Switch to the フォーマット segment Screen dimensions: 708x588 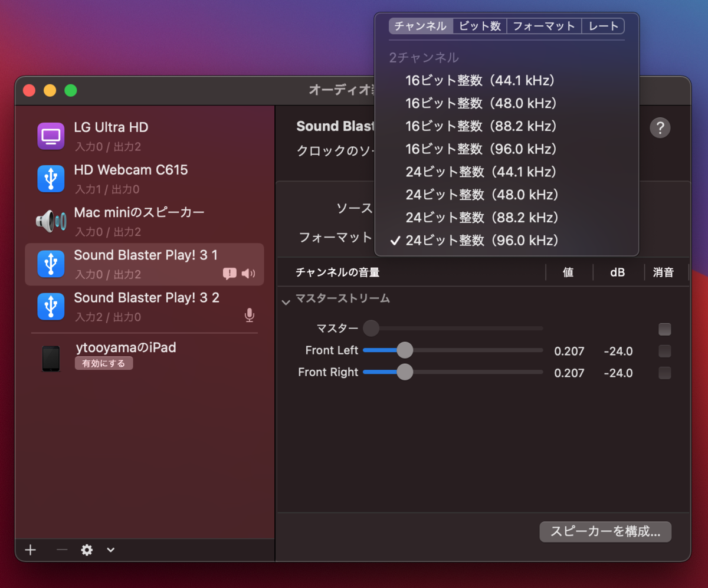pos(544,26)
